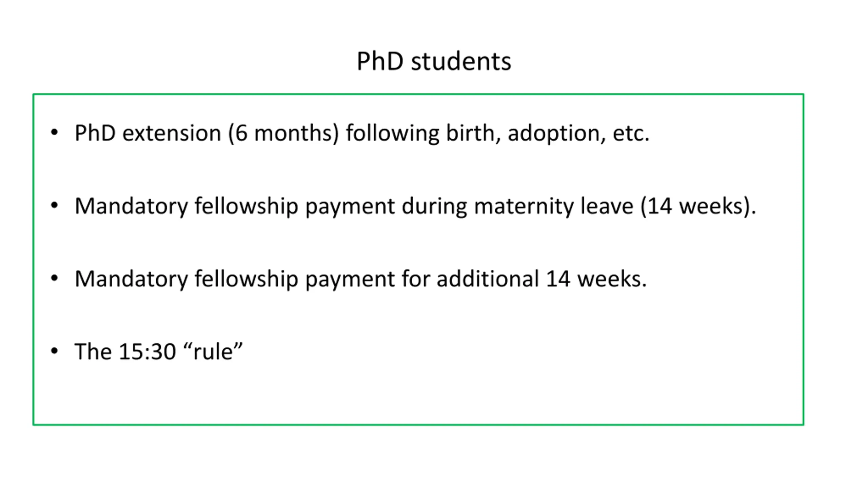Click the "additional 14 weeks" bullet line

pos(361,279)
